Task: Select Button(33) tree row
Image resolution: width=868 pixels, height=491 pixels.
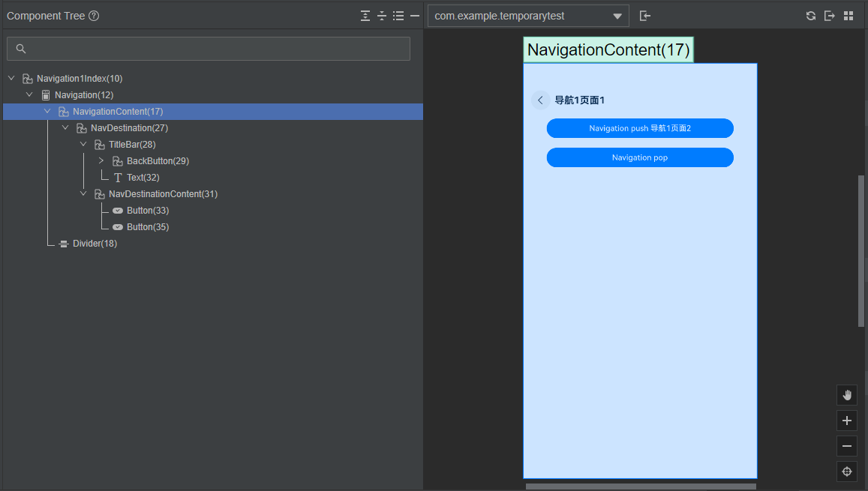Action: [x=213, y=211]
